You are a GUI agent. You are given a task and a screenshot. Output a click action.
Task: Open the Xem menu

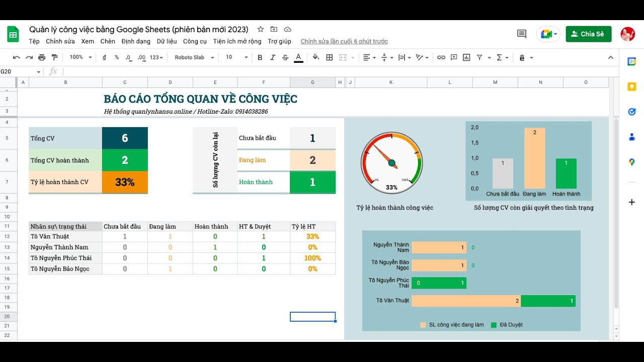coord(88,41)
